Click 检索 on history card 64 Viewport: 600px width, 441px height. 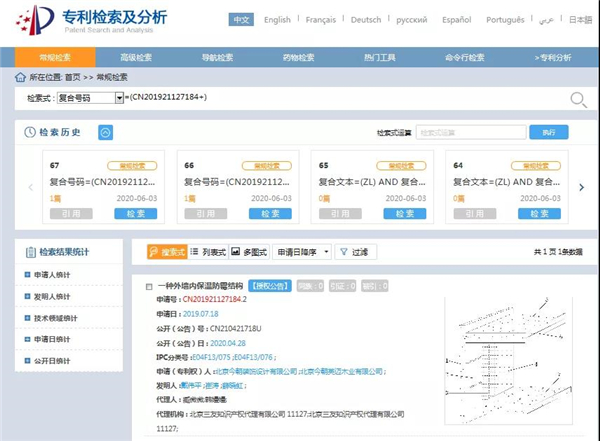pyautogui.click(x=540, y=214)
